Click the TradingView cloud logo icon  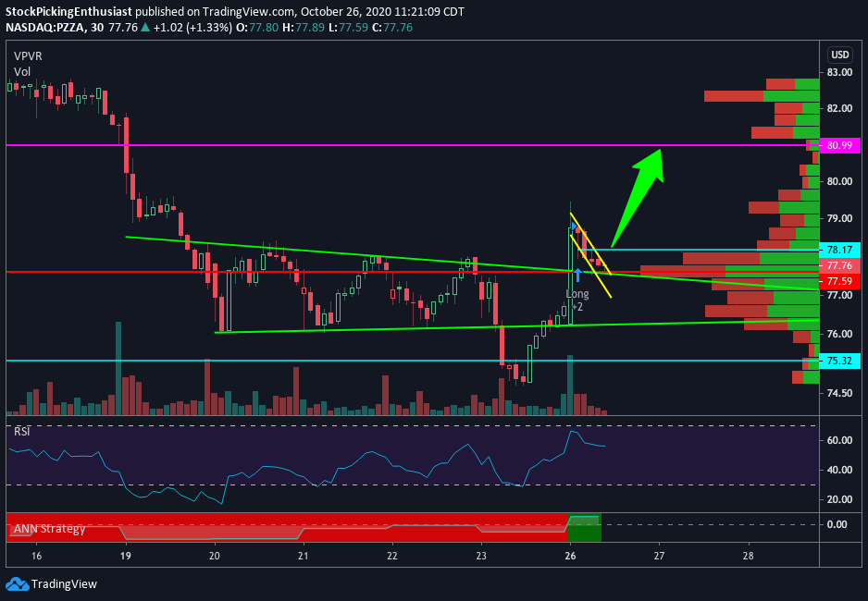point(17,583)
